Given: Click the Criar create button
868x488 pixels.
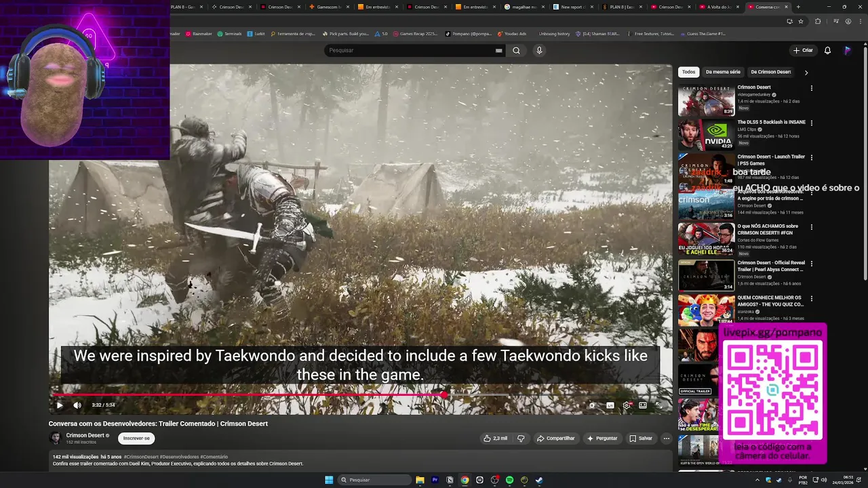Looking at the screenshot, I should [x=803, y=50].
